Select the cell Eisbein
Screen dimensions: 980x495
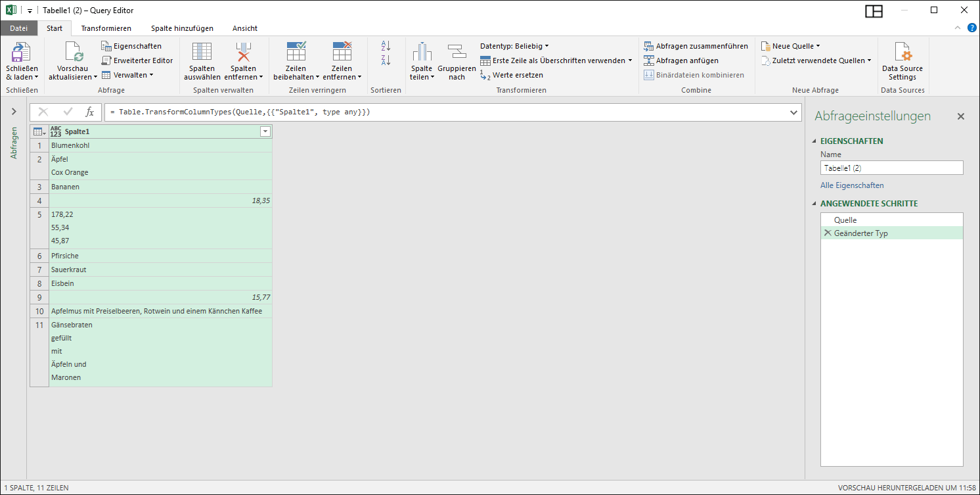point(160,283)
